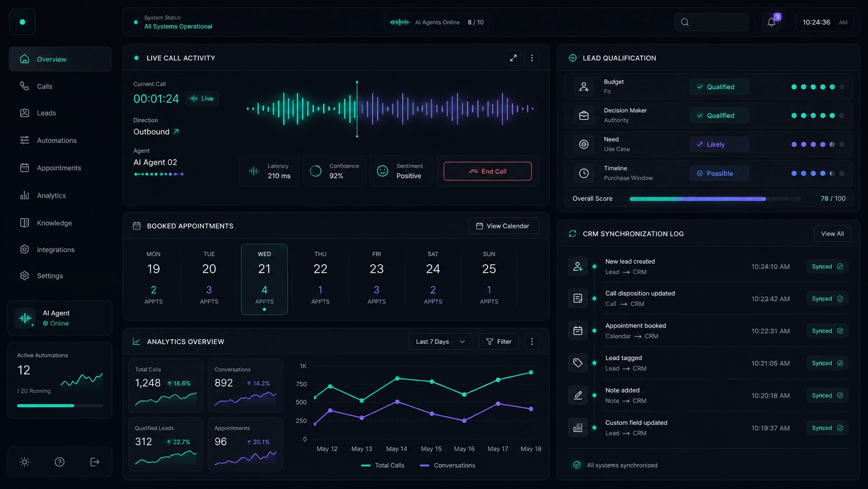868x489 pixels.
Task: Toggle light theme sun icon
Action: (24, 462)
